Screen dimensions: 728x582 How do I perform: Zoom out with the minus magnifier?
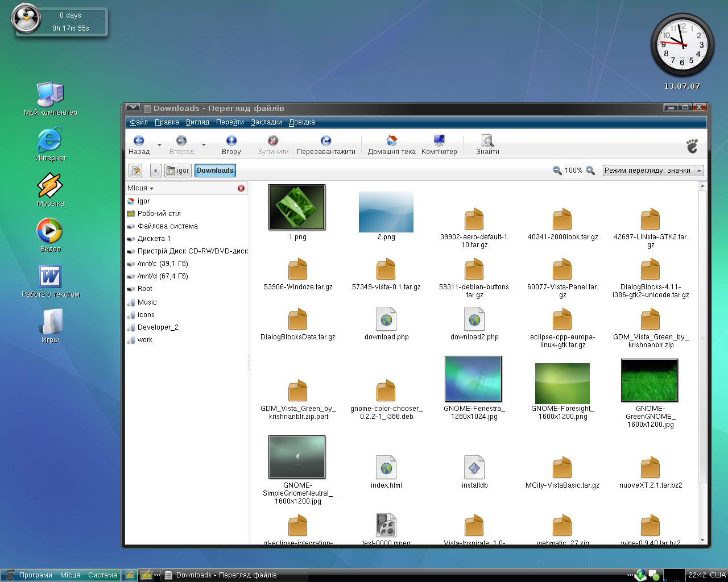[x=557, y=171]
